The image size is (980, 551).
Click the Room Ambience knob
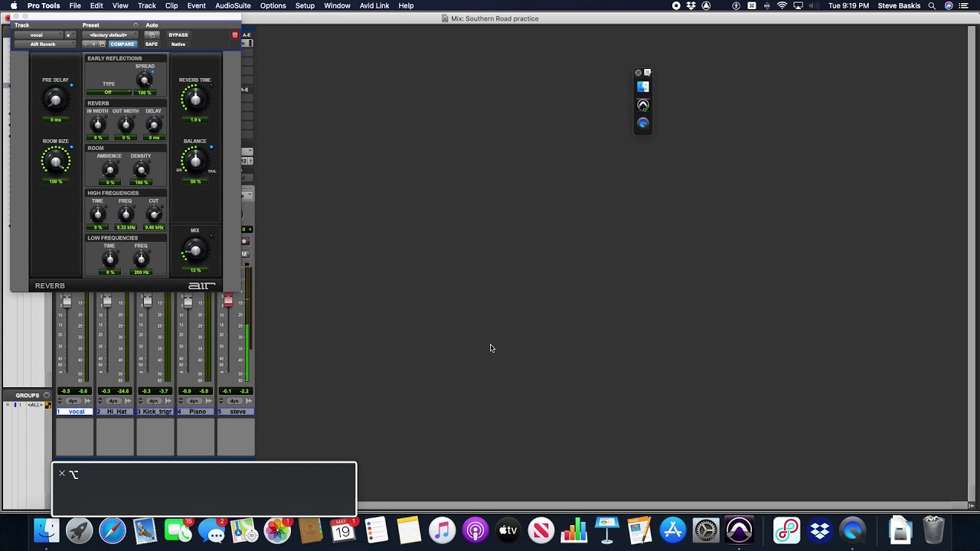[109, 170]
